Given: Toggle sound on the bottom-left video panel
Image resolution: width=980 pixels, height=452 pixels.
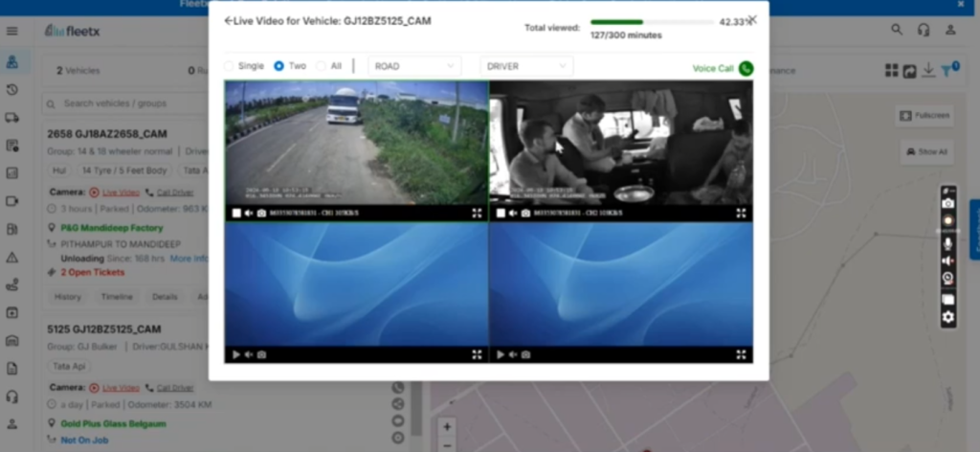Looking at the screenshot, I should point(249,354).
